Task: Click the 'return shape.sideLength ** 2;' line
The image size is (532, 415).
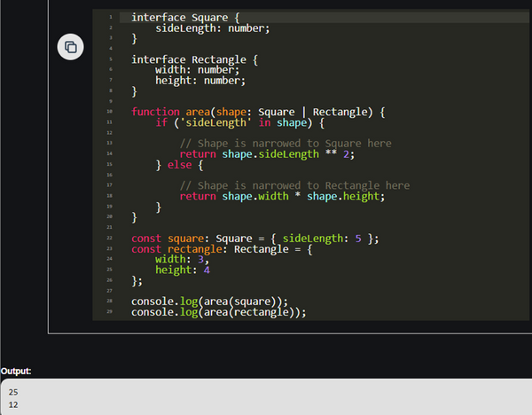Action: tap(267, 154)
